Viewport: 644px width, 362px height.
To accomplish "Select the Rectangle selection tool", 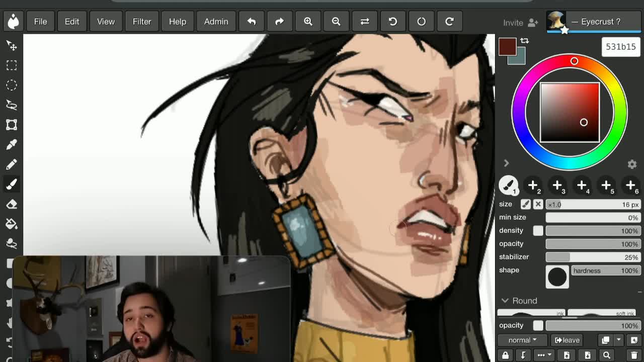I will pyautogui.click(x=12, y=65).
